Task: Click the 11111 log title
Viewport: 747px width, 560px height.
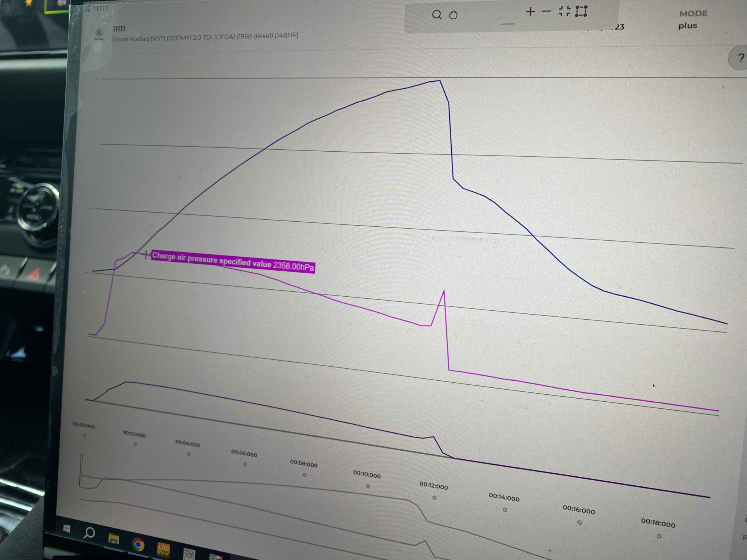Action: 119,29
